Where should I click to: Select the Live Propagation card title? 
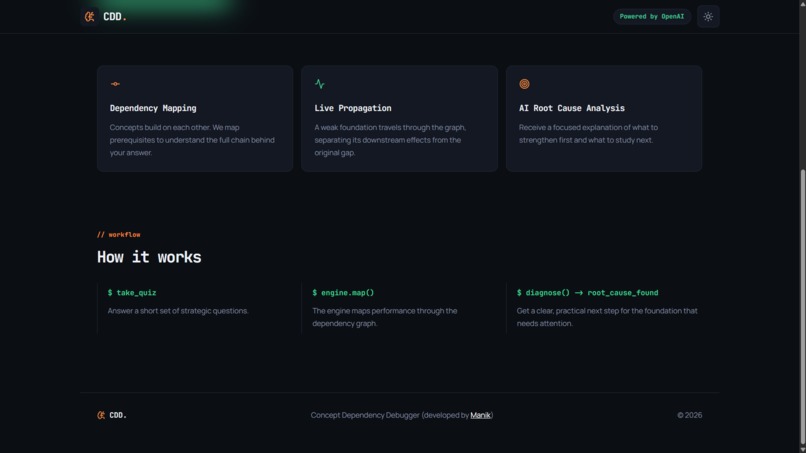pos(353,108)
